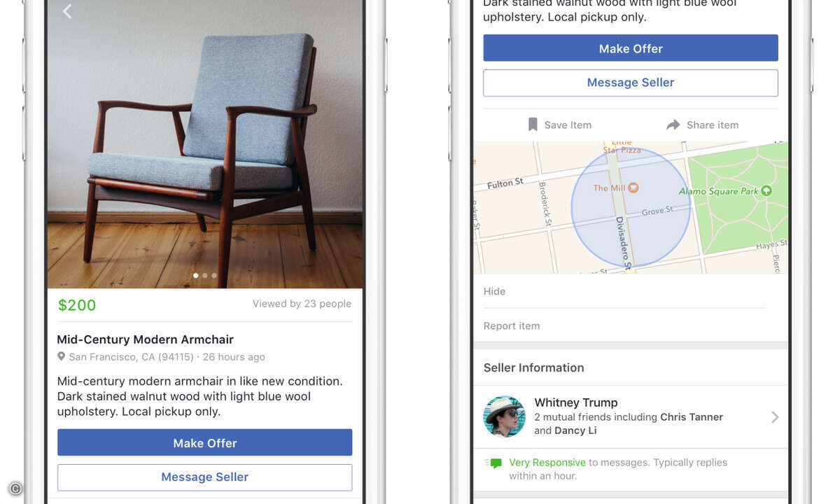Click the blue location circle on the map

pyautogui.click(x=631, y=207)
